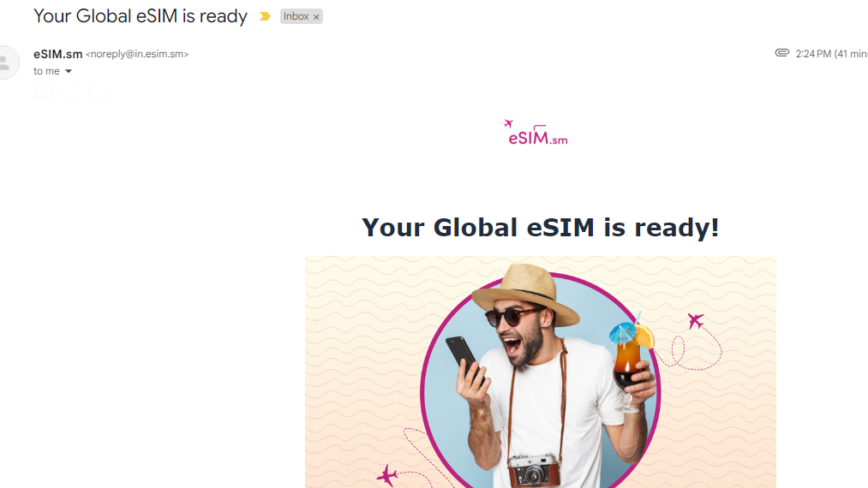Click the 2:24 PM message timestamp
868x488 pixels.
[x=813, y=54]
